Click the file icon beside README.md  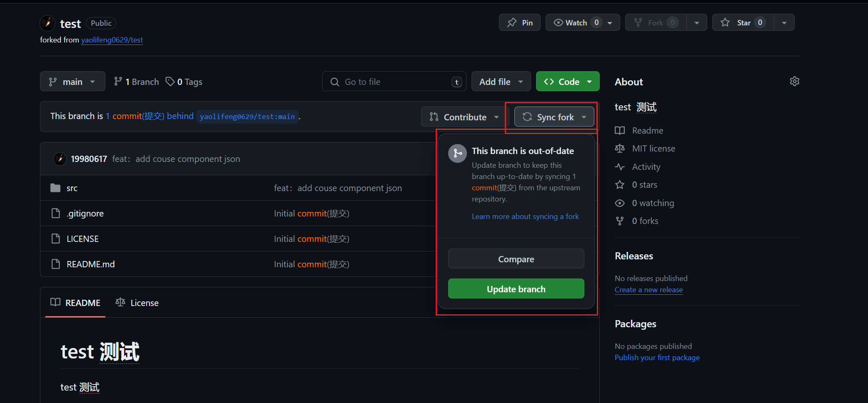[x=55, y=264]
